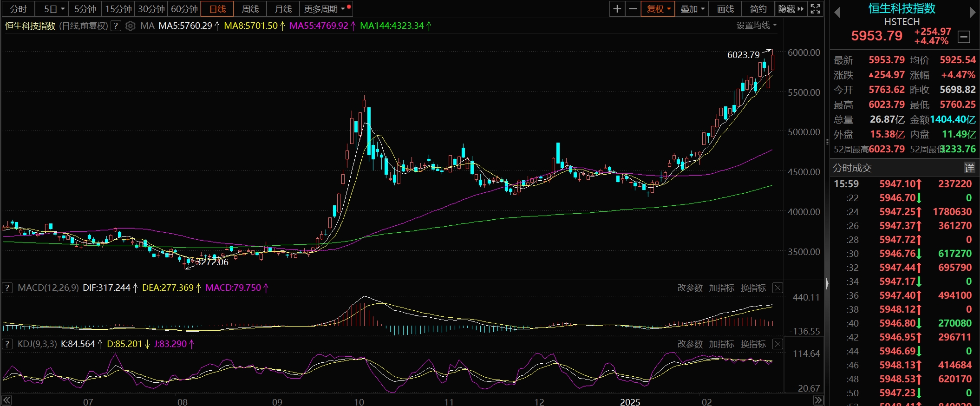Click 今开 value 5763.62
This screenshot has height=406, width=980.
(x=887, y=90)
